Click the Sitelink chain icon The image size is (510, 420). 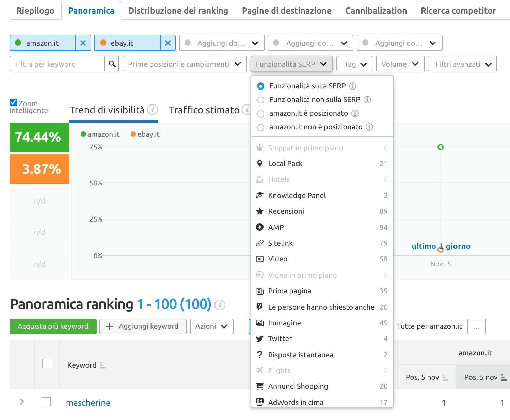click(x=260, y=243)
